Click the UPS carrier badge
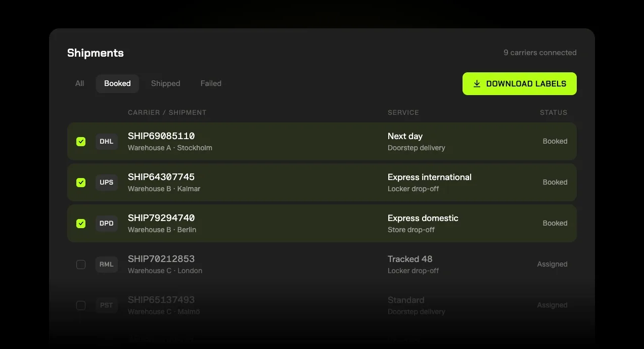 click(107, 183)
